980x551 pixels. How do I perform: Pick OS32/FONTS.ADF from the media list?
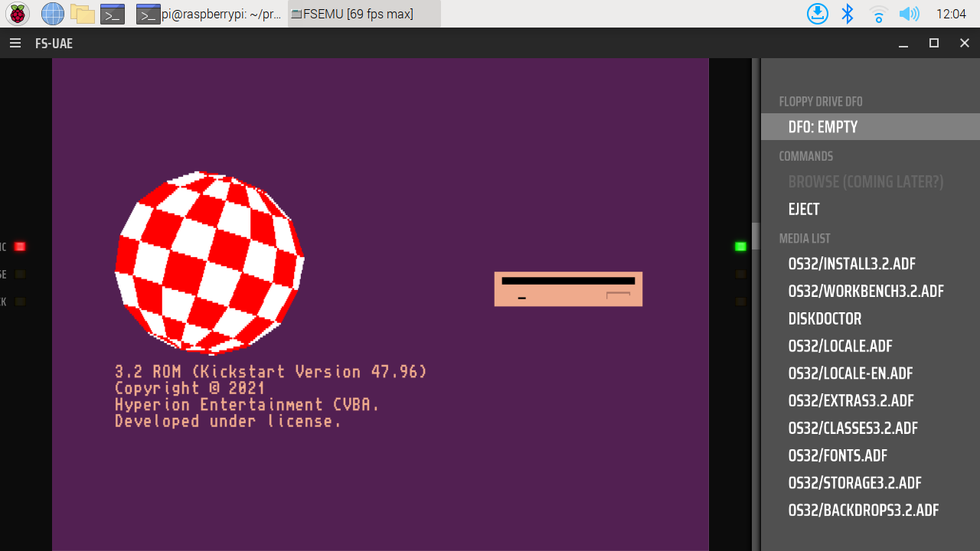point(838,456)
